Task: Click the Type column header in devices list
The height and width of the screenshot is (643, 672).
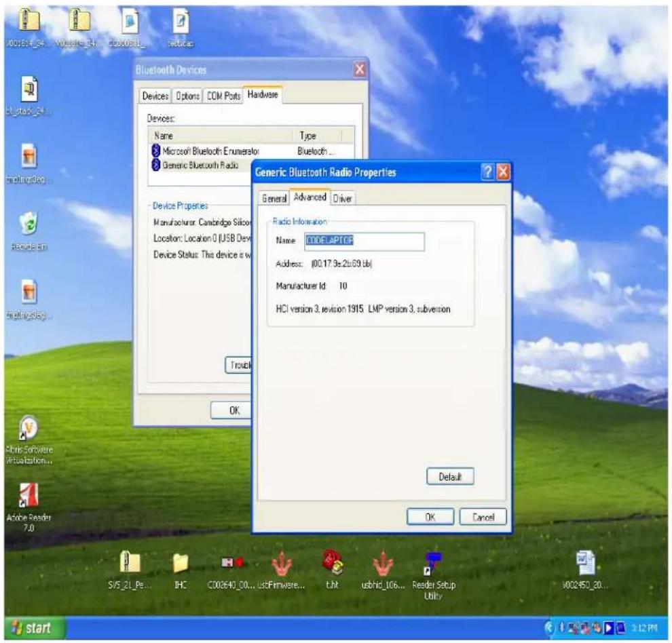Action: click(x=318, y=136)
